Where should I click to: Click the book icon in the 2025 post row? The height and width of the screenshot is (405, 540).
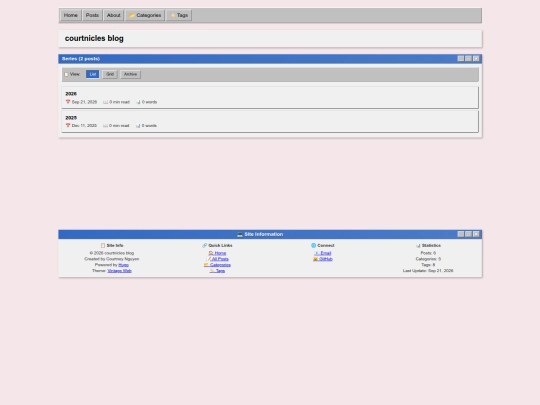105,125
